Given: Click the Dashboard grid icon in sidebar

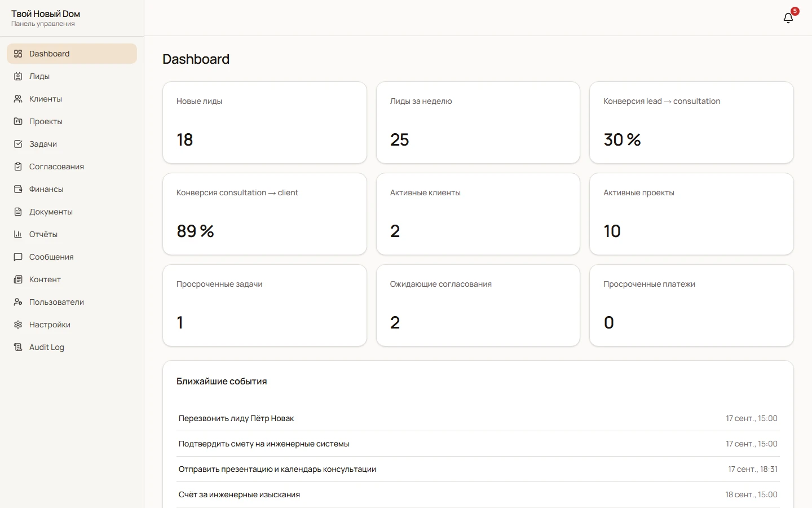Looking at the screenshot, I should point(18,54).
